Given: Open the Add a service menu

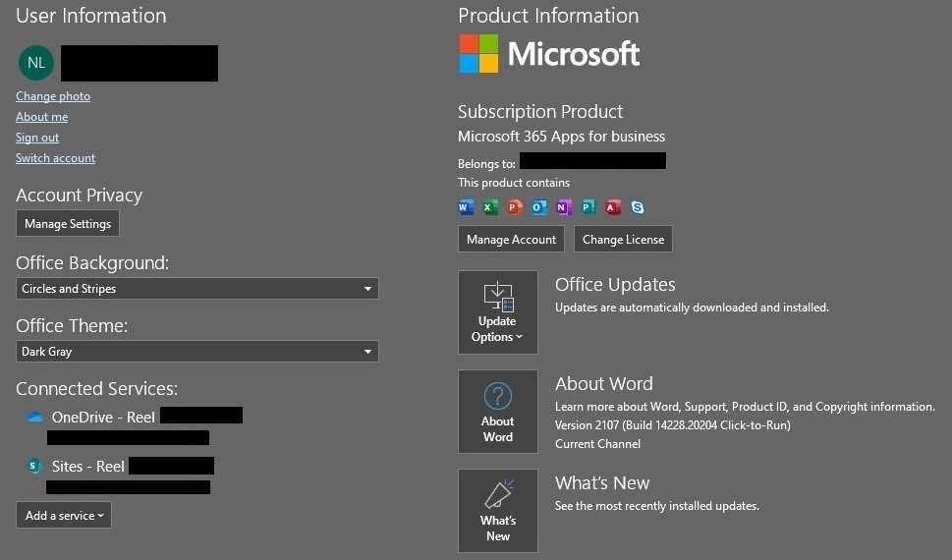Looking at the screenshot, I should coord(64,515).
